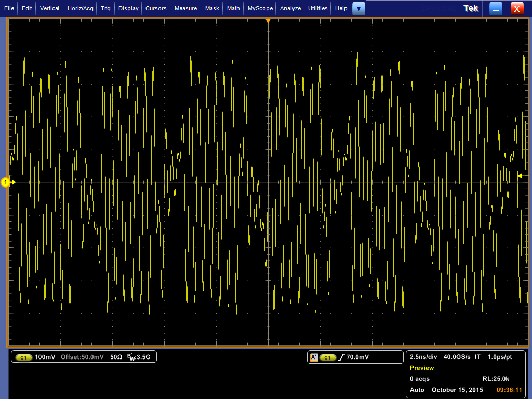Expand the menu bar dropdown arrow button
Image resolution: width=532 pixels, height=399 pixels.
coord(358,8)
